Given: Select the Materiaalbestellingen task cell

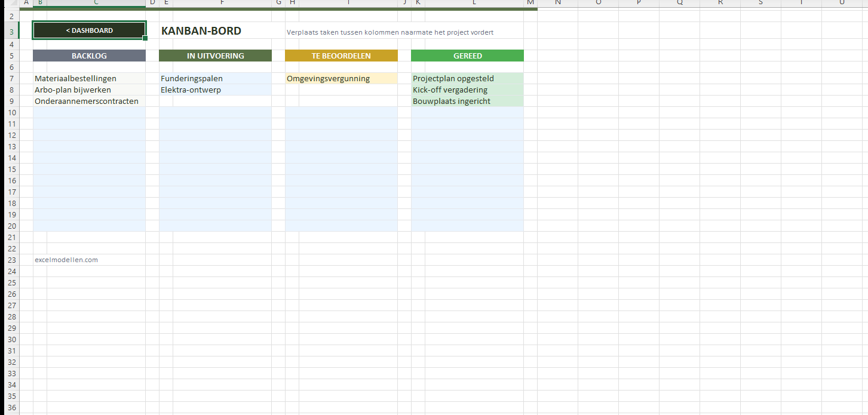Looking at the screenshot, I should pyautogui.click(x=76, y=78).
